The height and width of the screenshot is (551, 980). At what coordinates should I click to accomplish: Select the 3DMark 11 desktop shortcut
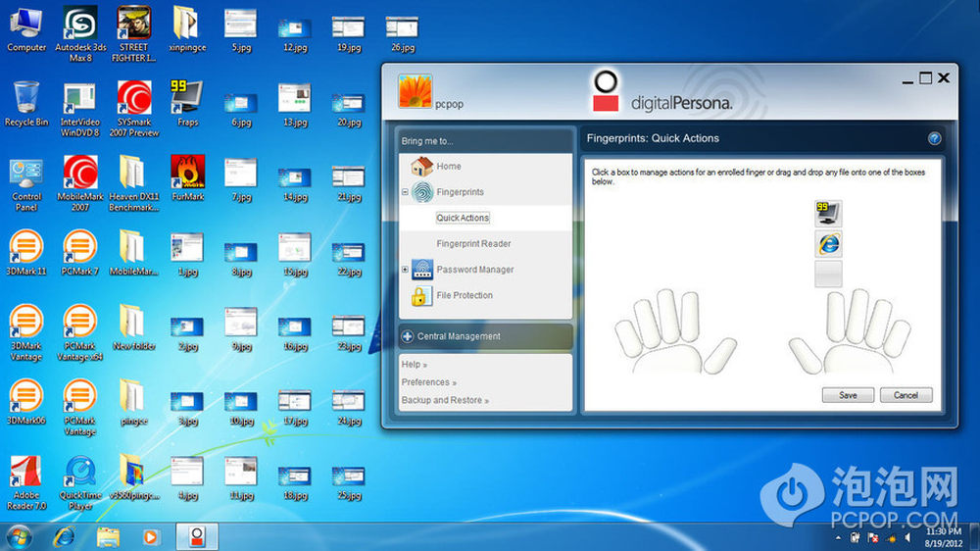(26, 253)
